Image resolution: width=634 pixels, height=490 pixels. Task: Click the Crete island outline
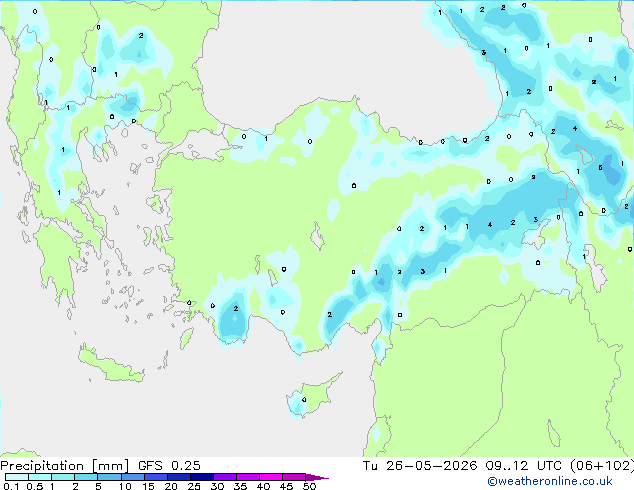(111, 363)
